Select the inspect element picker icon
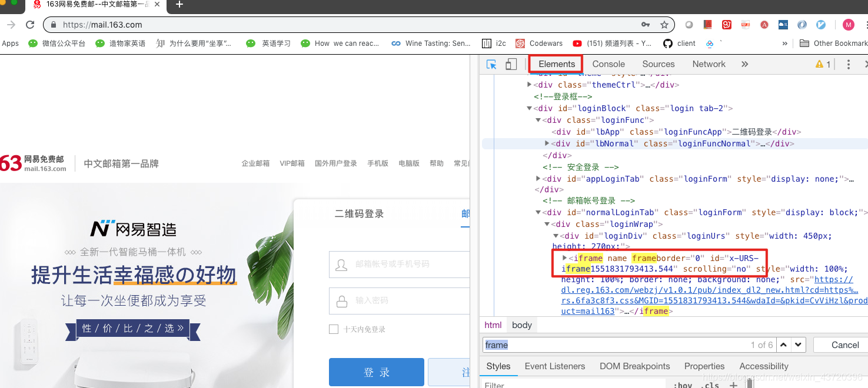The height and width of the screenshot is (388, 868). 491,64
